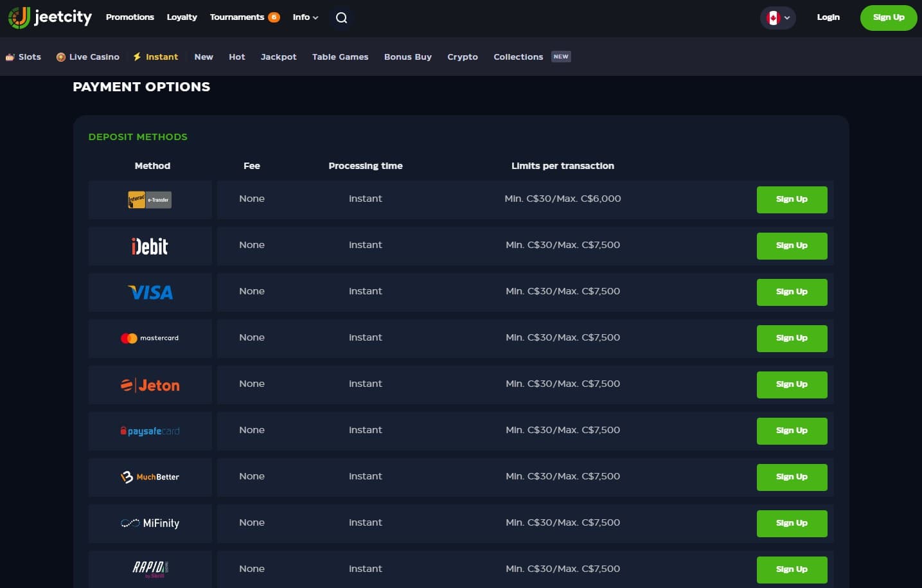Screen dimensions: 922x588
Task: Sign Up in the VISA row
Action: (x=792, y=292)
